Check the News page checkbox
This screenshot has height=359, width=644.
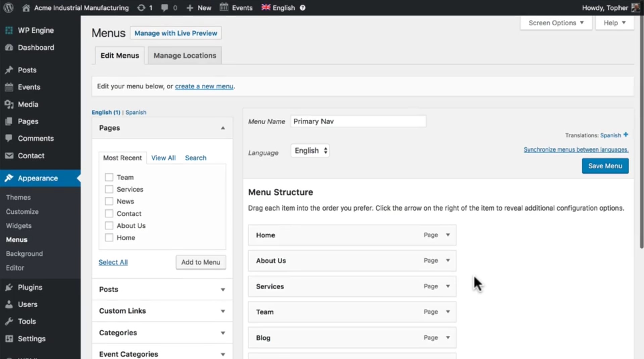(x=109, y=201)
